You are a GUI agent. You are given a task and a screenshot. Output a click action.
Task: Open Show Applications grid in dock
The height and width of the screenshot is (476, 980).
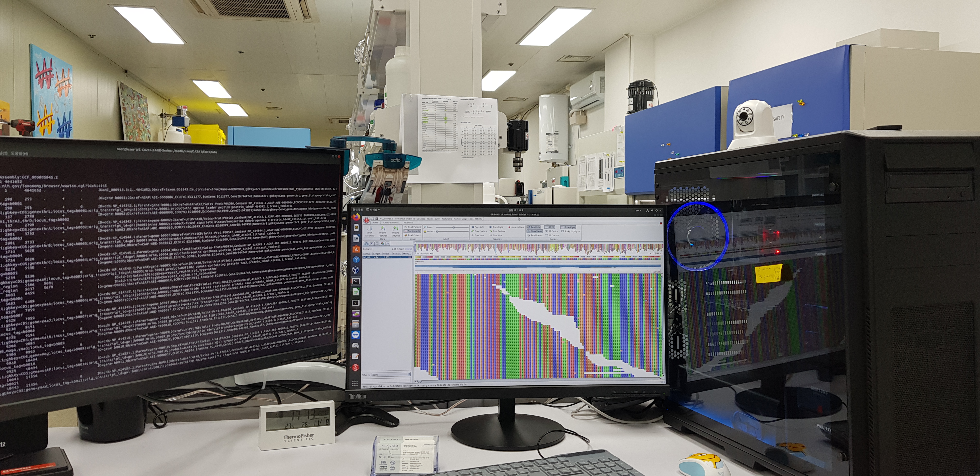355,384
